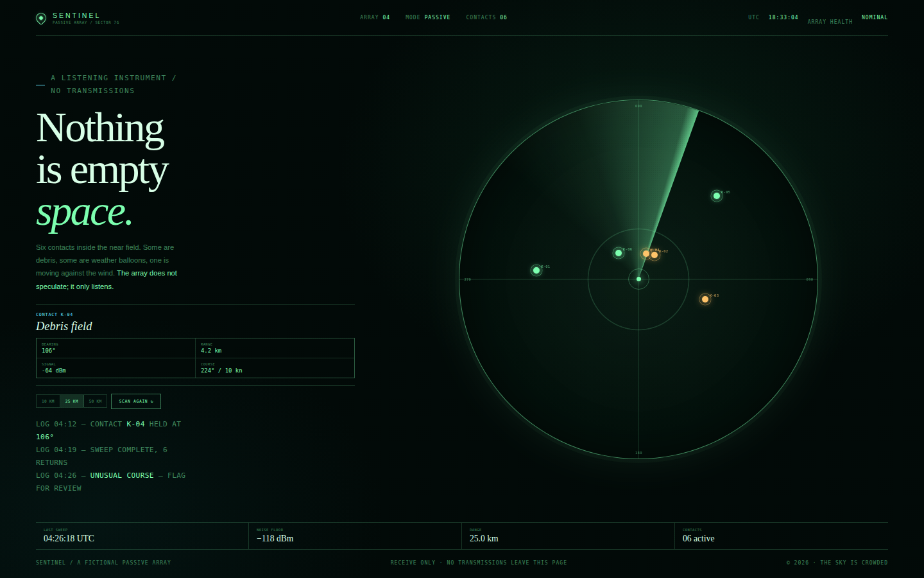Screen dimensions: 924x578
Task: Click the Debris field contact title
Action: point(64,326)
